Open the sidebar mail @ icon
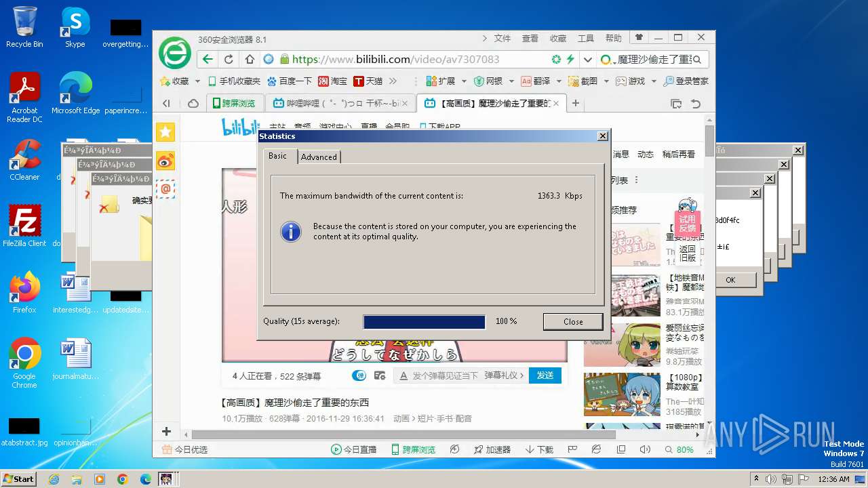Screen dimensions: 868x488 pyautogui.click(x=165, y=189)
